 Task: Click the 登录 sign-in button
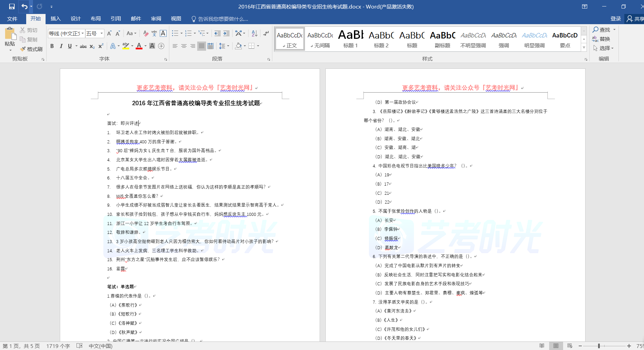click(x=615, y=19)
